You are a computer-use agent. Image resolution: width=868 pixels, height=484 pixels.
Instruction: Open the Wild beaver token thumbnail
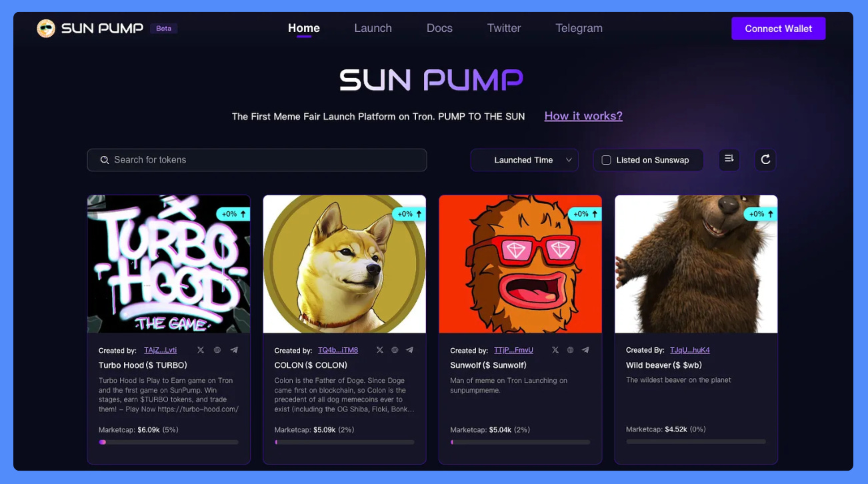pyautogui.click(x=696, y=264)
